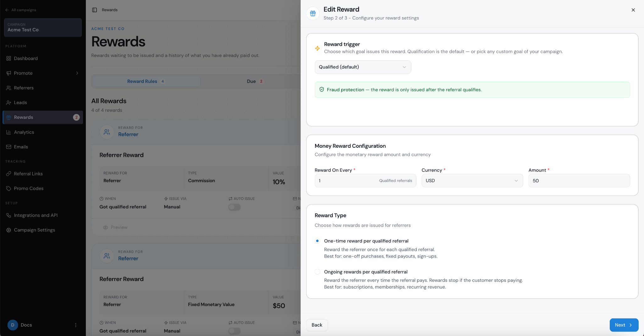The height and width of the screenshot is (336, 644).
Task: Open the USD currency dropdown
Action: (x=472, y=181)
